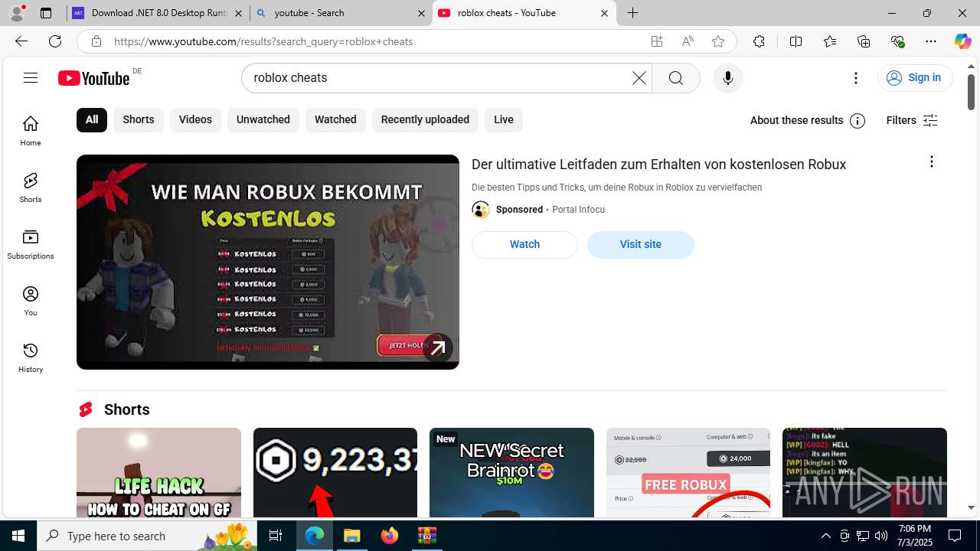Image resolution: width=980 pixels, height=551 pixels.
Task: Open Shorts in the sidebar
Action: click(31, 187)
